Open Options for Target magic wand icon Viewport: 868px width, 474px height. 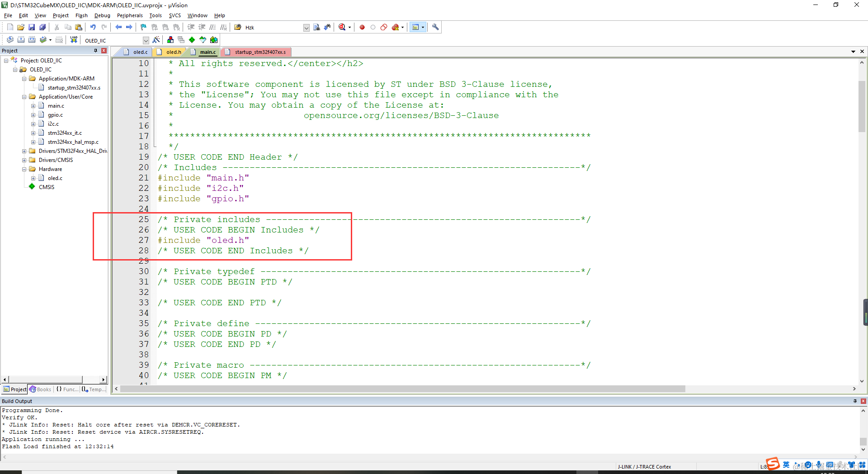156,40
